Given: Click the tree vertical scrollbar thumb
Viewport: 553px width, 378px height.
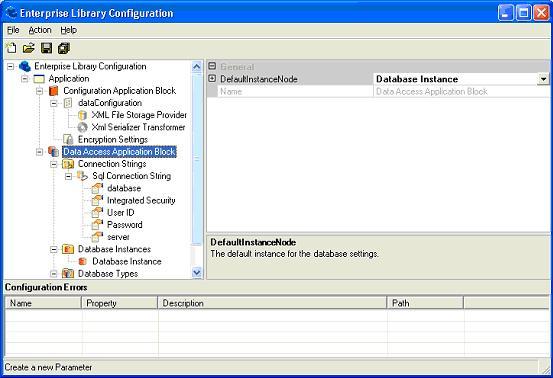Looking at the screenshot, I should point(197,159).
